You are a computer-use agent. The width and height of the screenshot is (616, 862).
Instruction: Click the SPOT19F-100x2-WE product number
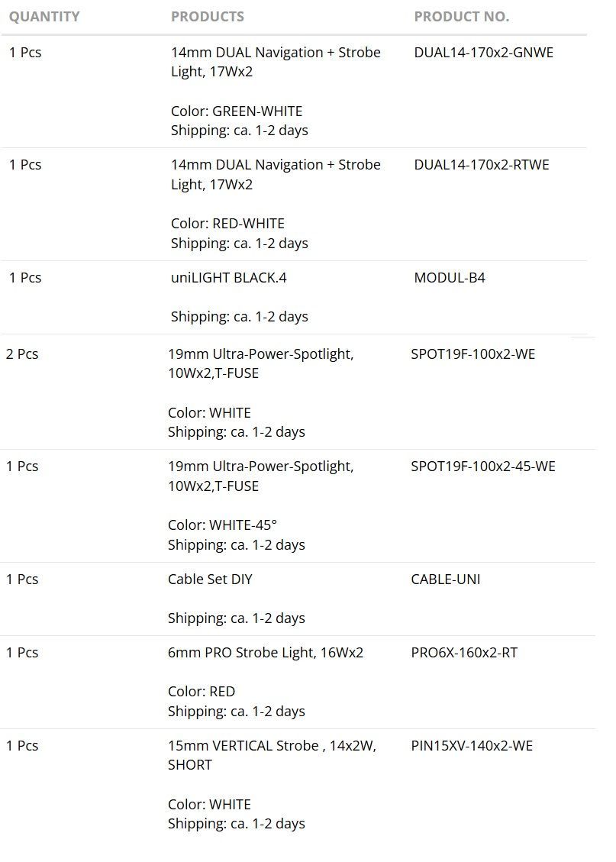(472, 354)
